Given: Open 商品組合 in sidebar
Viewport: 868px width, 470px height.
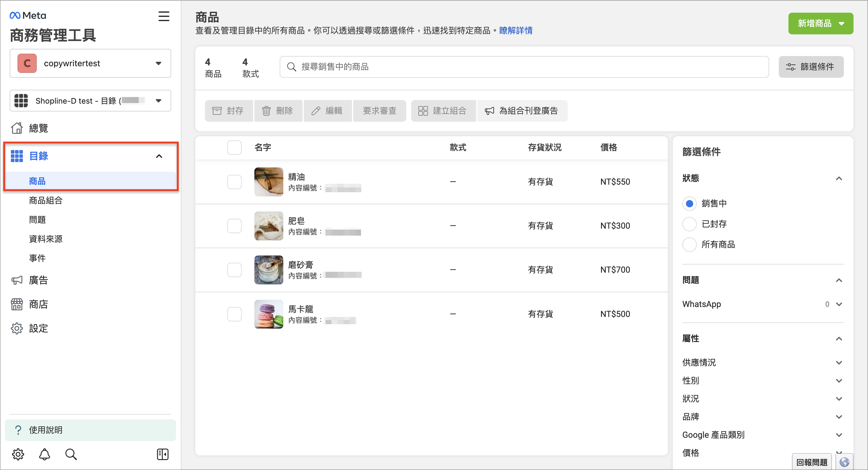Looking at the screenshot, I should (x=46, y=200).
